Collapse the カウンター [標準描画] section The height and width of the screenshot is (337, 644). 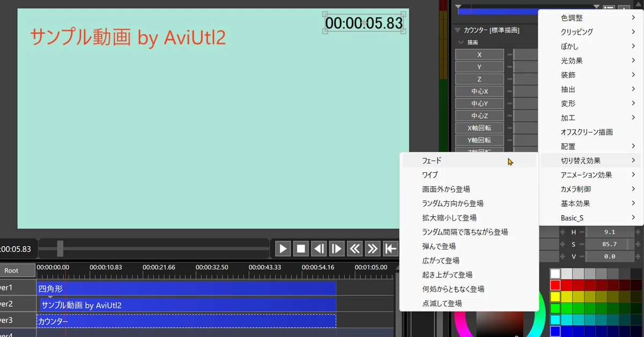pyautogui.click(x=458, y=31)
